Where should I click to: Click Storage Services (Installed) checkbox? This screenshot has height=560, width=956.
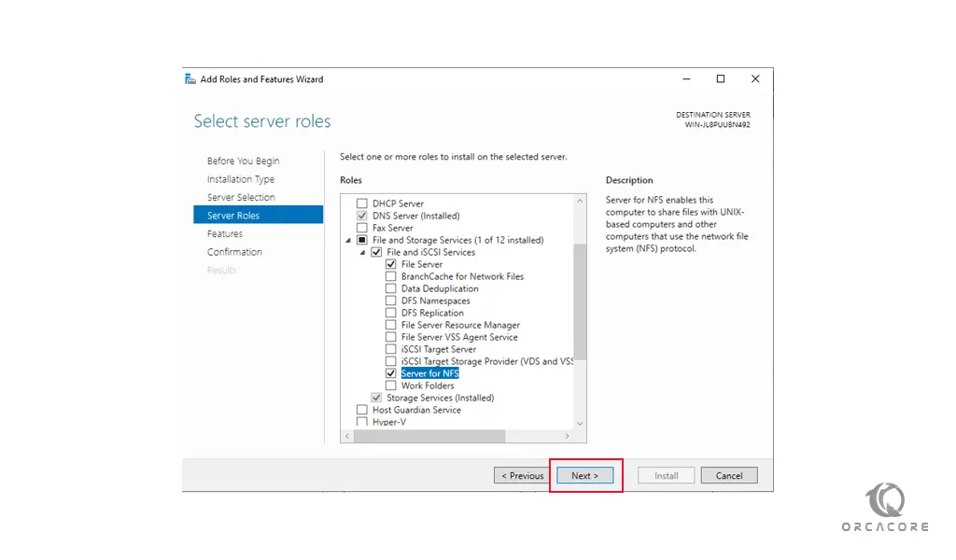coord(377,398)
